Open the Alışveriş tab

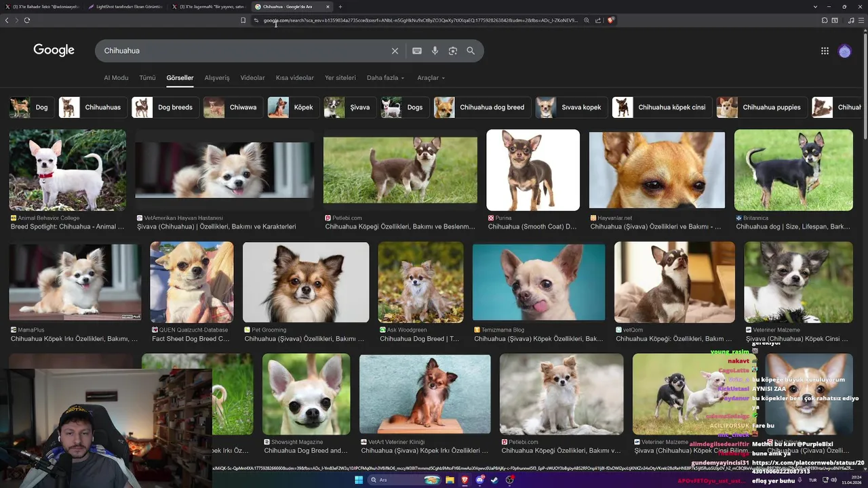pos(217,78)
